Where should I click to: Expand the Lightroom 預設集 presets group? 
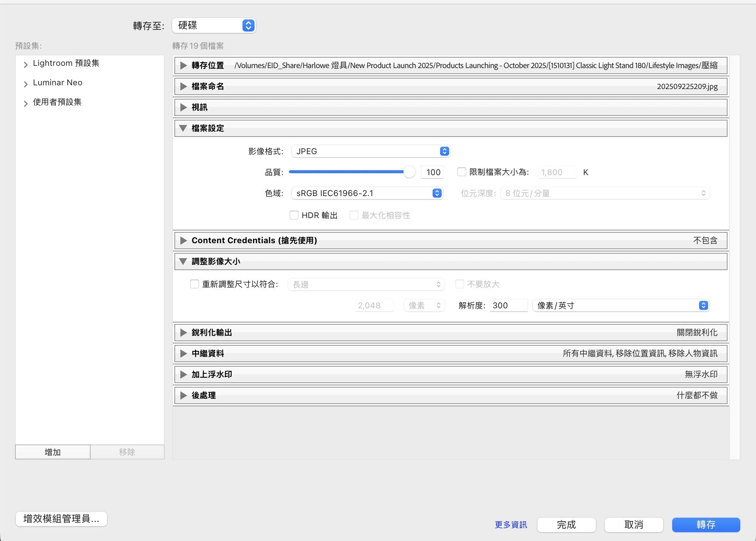(x=25, y=64)
